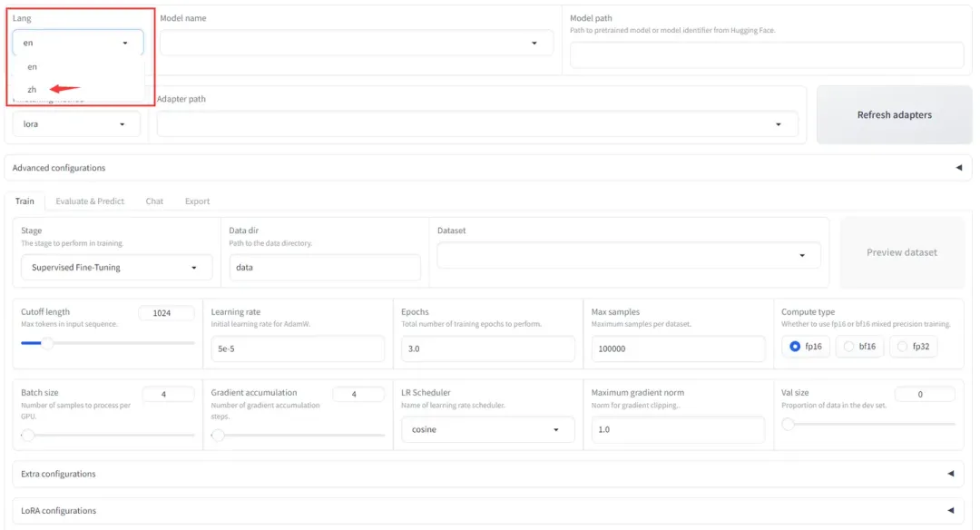This screenshot has width=980, height=530.
Task: Click the lora dropdown arrow icon
Action: tap(122, 124)
